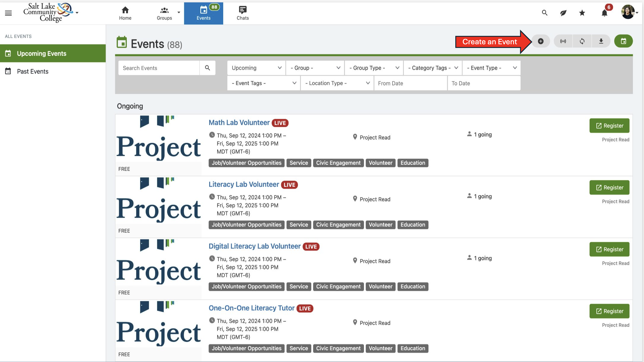Click the leaf icon in top bar
The width and height of the screenshot is (644, 362).
563,13
